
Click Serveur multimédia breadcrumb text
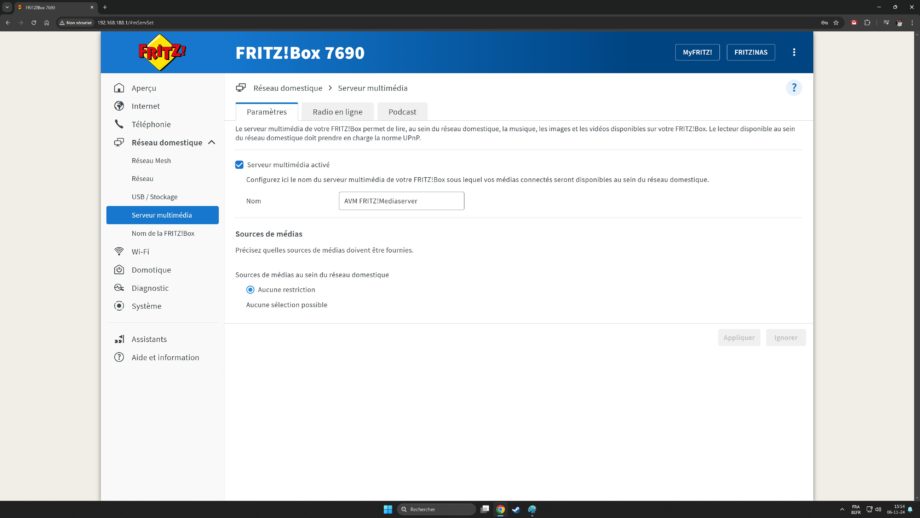click(x=373, y=88)
